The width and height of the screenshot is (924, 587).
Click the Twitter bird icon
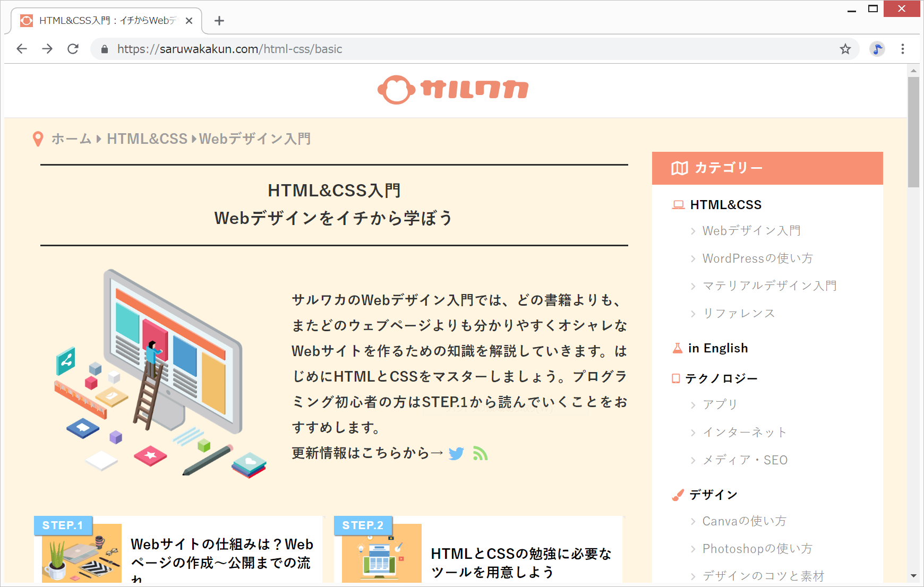click(x=456, y=454)
